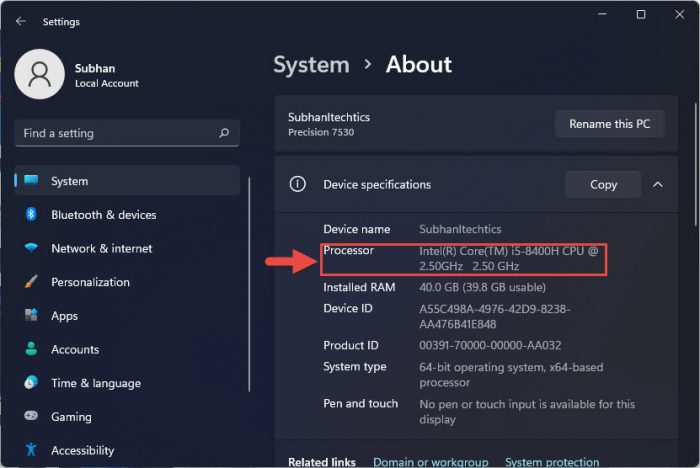Click the Find a setting search box
Image resolution: width=700 pixels, height=468 pixels.
tap(115, 133)
